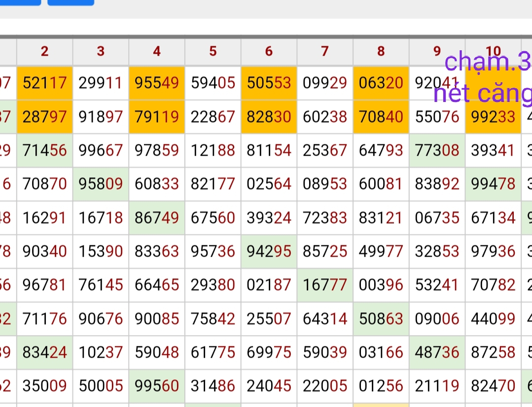The image size is (532, 407).
Task: Select column header 4
Action: [x=157, y=52]
